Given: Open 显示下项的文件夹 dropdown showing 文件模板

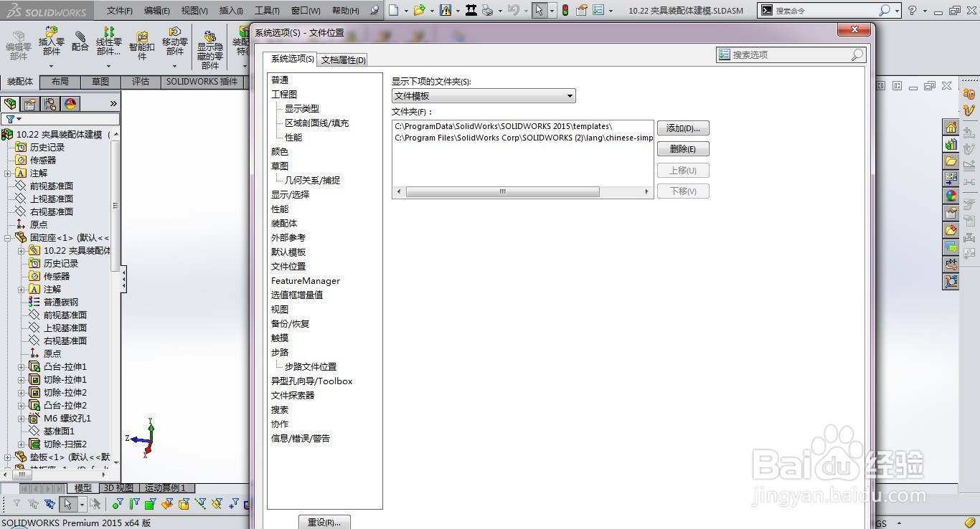Looking at the screenshot, I should [484, 96].
